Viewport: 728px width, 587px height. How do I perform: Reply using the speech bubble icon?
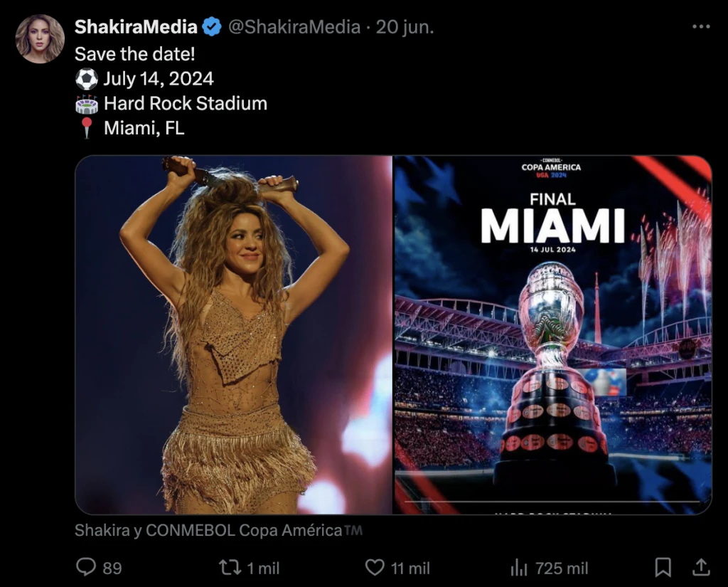pos(87,567)
